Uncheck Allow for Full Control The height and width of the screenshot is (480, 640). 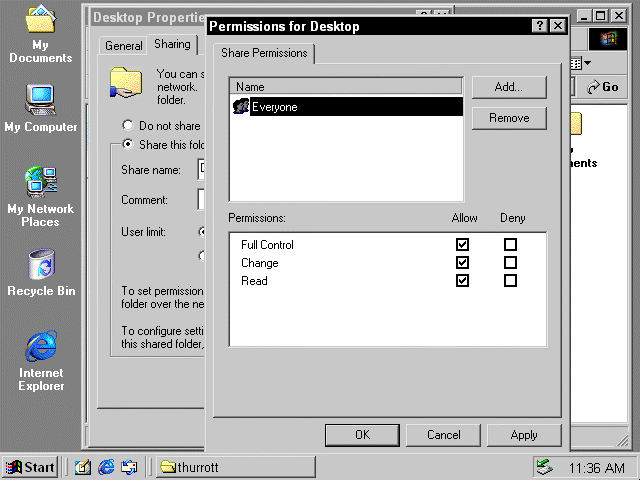462,245
